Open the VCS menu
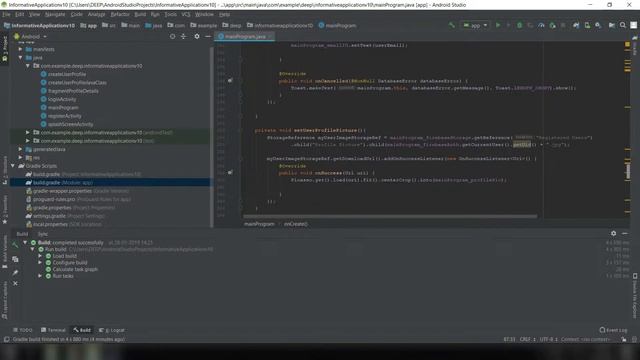640x360 pixels. (x=186, y=14)
